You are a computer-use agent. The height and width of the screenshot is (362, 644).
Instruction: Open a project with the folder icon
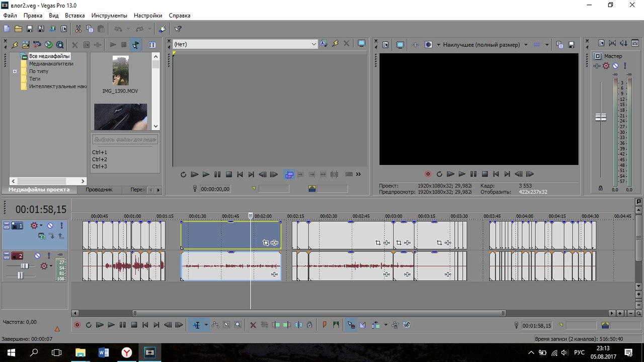[18, 29]
